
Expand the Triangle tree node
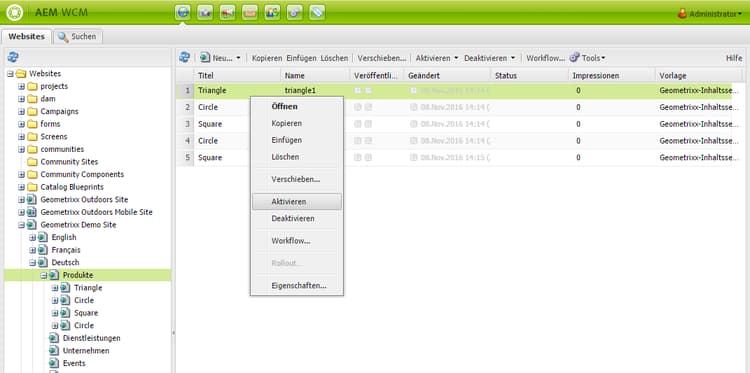point(55,288)
